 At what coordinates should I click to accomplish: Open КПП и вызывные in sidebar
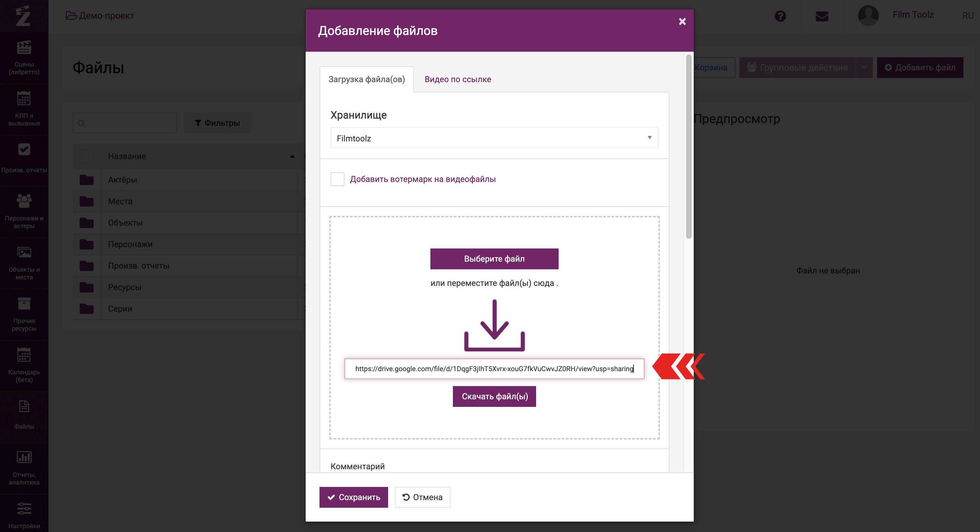[24, 109]
